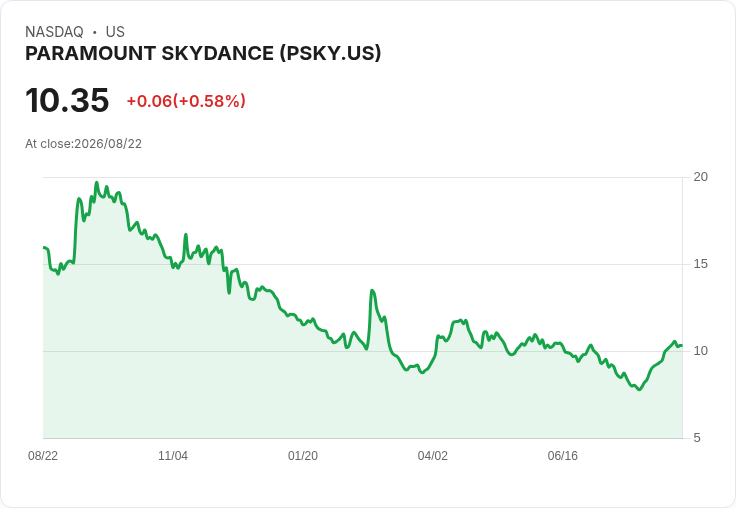The width and height of the screenshot is (736, 508).
Task: Click the NASDAQ exchange label
Action: tap(54, 32)
